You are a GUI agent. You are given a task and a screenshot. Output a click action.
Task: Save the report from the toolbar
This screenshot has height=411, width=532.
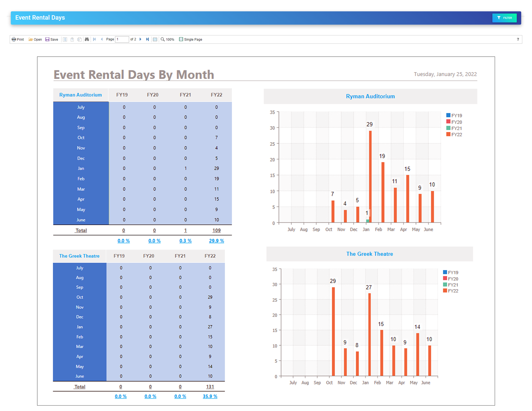[52, 39]
